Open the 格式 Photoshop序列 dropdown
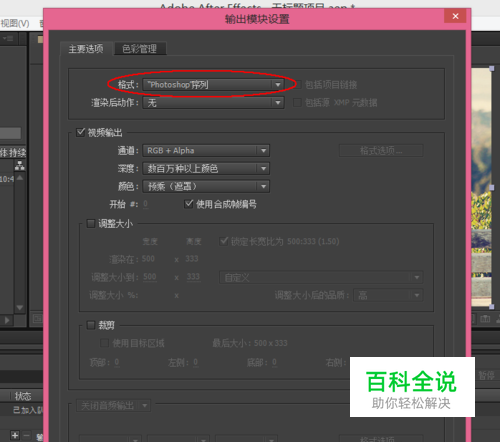500x442 pixels. tap(213, 85)
